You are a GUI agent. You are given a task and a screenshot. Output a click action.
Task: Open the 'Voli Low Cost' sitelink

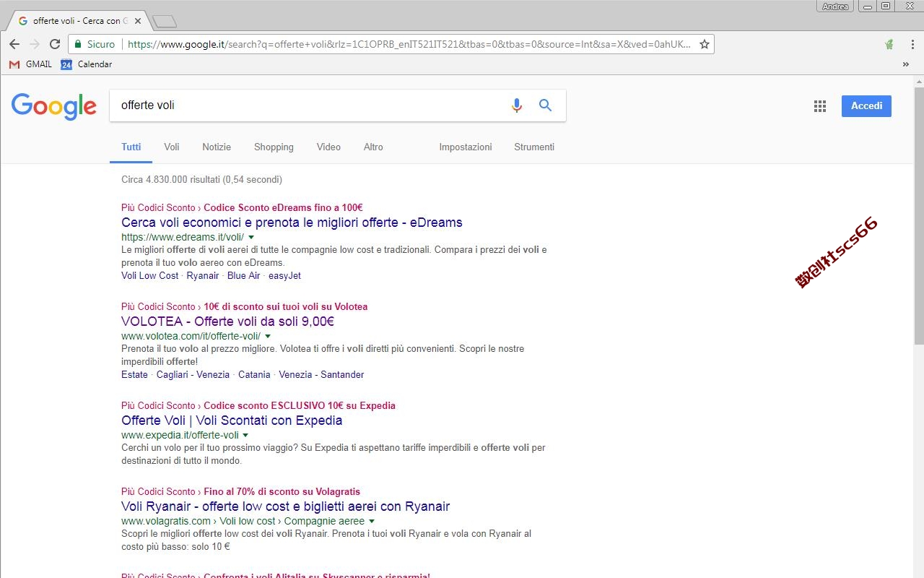(x=149, y=275)
